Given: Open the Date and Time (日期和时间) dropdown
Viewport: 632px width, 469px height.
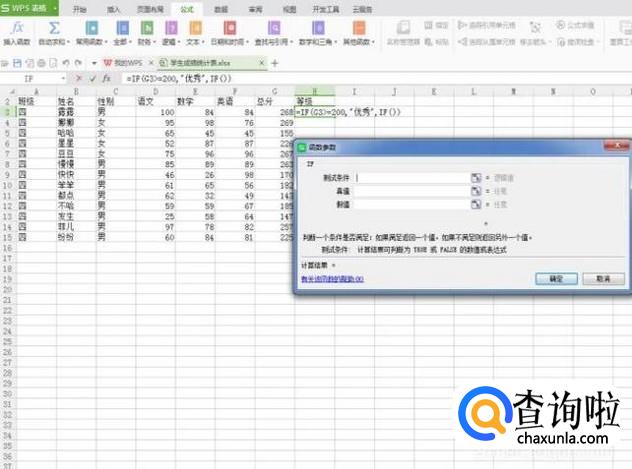Looking at the screenshot, I should tap(230, 33).
